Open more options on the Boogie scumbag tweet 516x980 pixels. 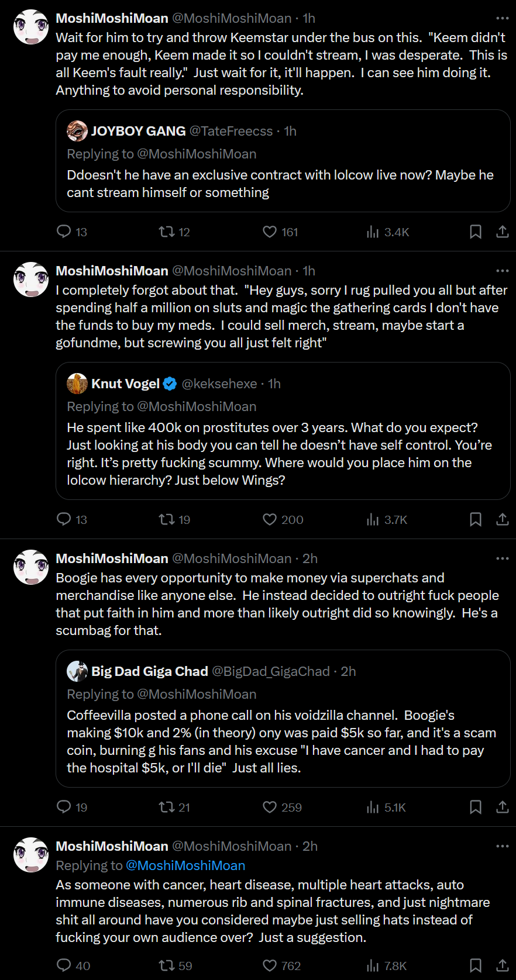(x=503, y=558)
